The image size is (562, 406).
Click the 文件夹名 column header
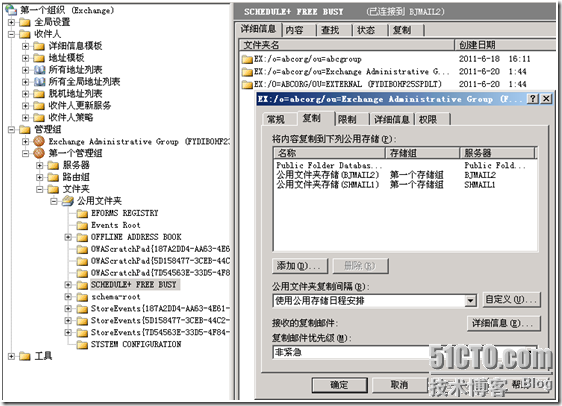tap(347, 45)
